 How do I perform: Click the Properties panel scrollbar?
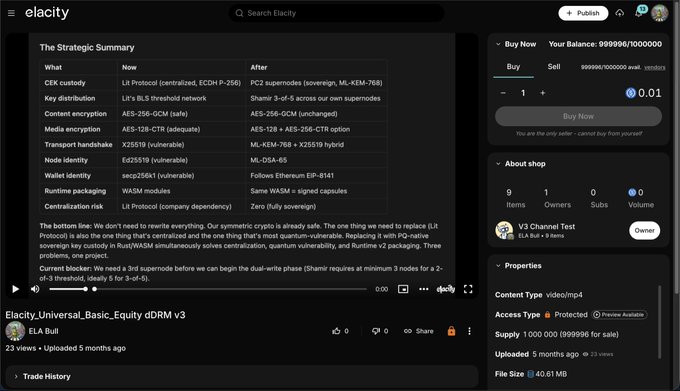[660, 322]
